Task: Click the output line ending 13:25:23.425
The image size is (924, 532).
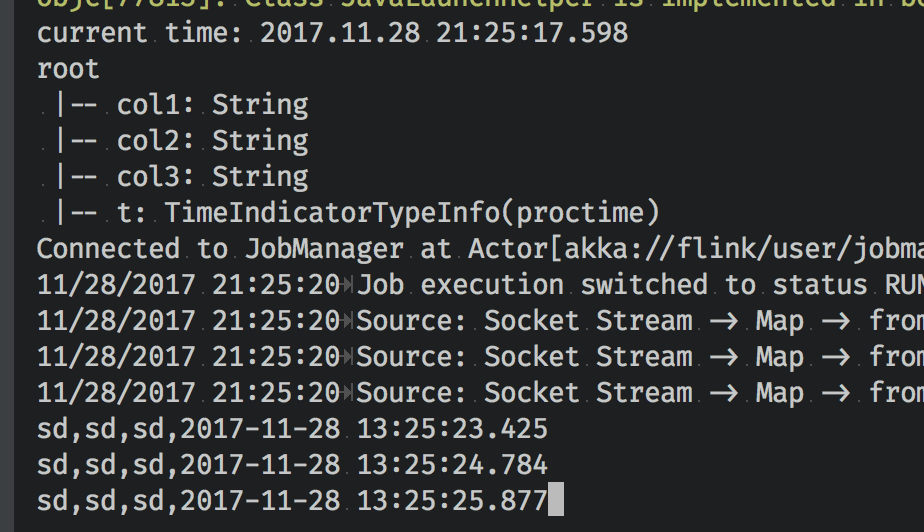Action: coord(292,429)
